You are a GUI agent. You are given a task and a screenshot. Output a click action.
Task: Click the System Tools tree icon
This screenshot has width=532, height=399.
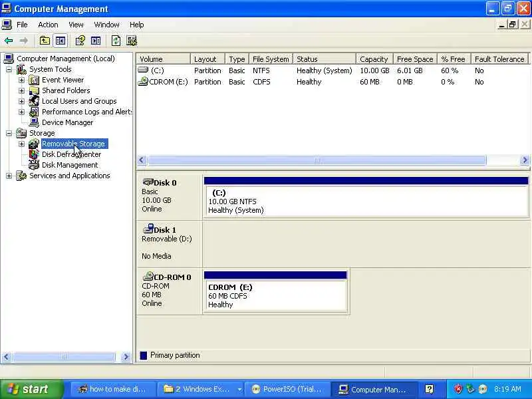pyautogui.click(x=21, y=69)
